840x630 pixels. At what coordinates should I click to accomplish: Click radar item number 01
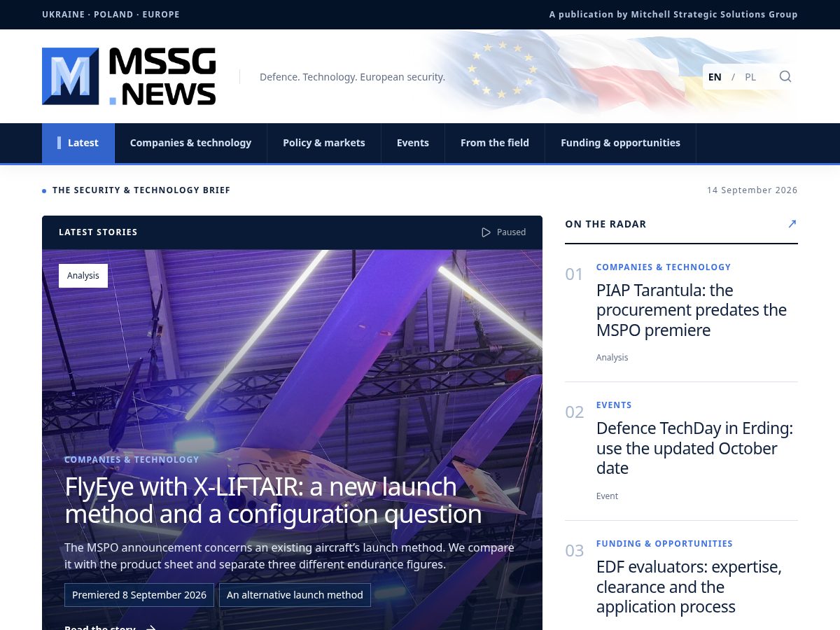[574, 274]
